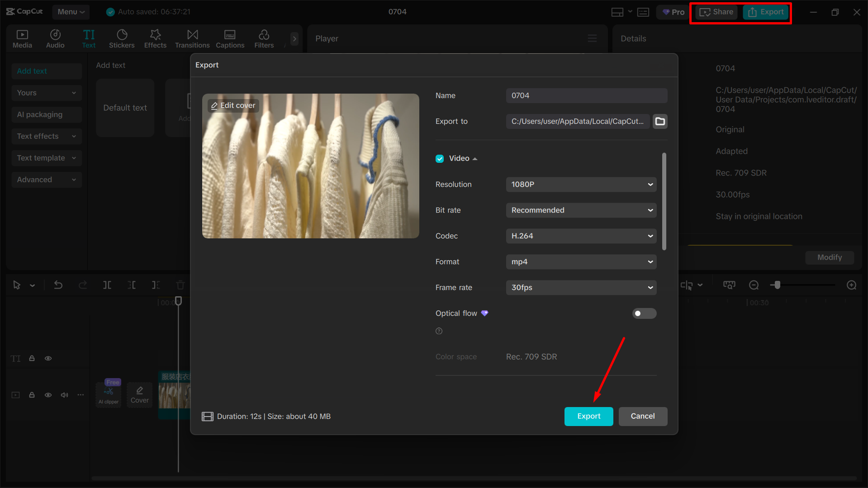Viewport: 868px width, 488px height.
Task: Open the Transitions panel
Action: click(192, 38)
